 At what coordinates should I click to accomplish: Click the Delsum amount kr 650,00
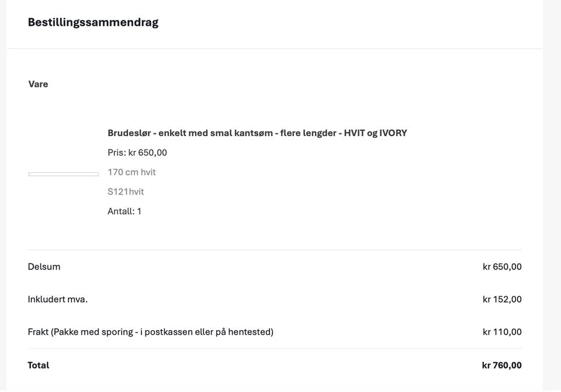[x=502, y=267]
